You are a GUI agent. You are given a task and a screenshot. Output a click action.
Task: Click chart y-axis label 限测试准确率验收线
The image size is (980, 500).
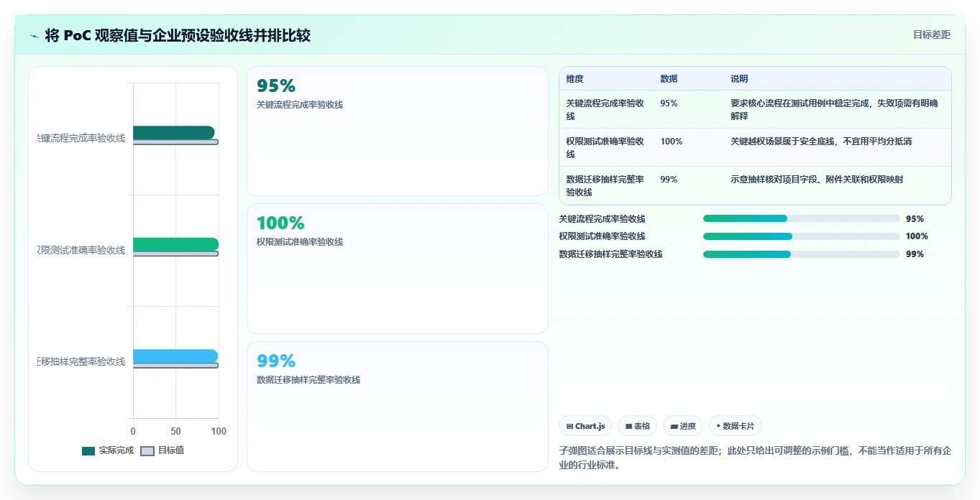tap(81, 249)
